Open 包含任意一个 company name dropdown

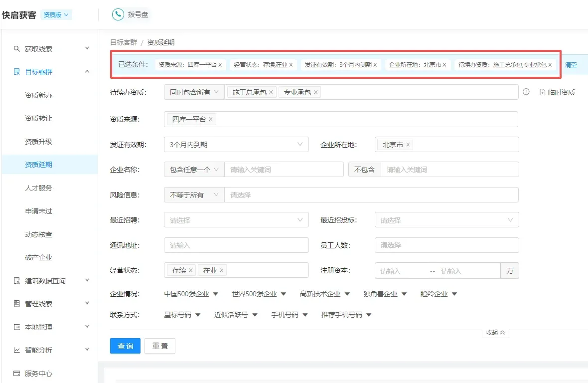point(194,170)
